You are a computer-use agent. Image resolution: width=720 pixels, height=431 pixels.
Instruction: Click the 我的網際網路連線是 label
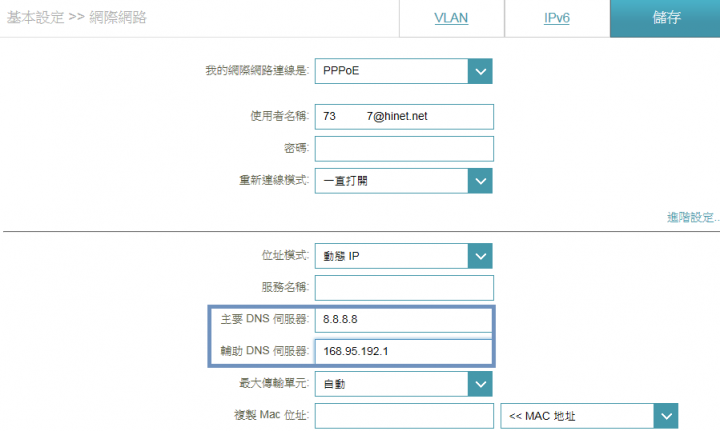pos(257,71)
